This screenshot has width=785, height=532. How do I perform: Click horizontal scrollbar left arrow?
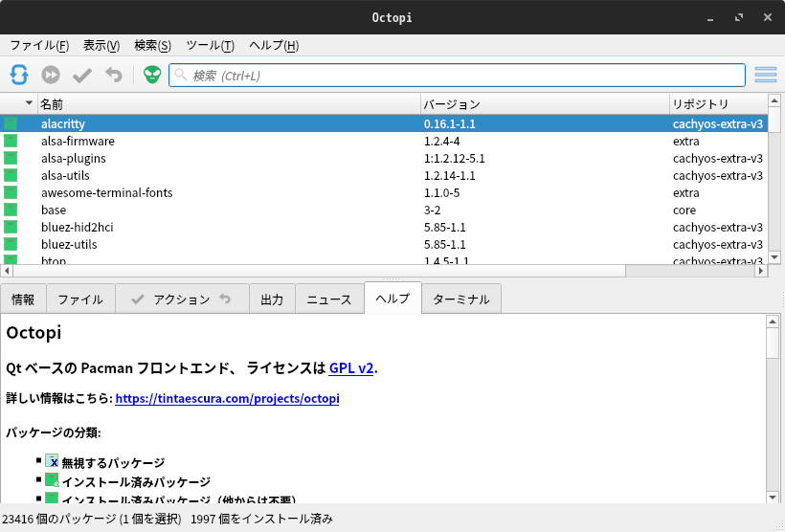tap(7, 271)
